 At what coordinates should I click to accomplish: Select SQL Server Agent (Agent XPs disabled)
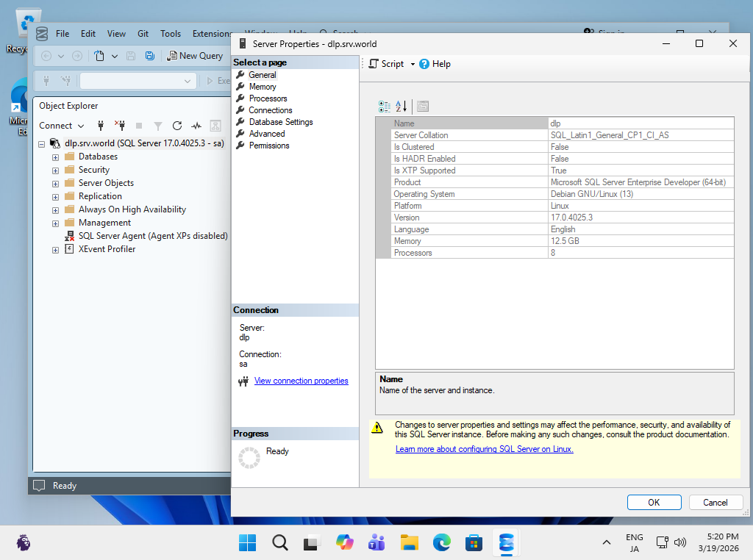tap(153, 236)
